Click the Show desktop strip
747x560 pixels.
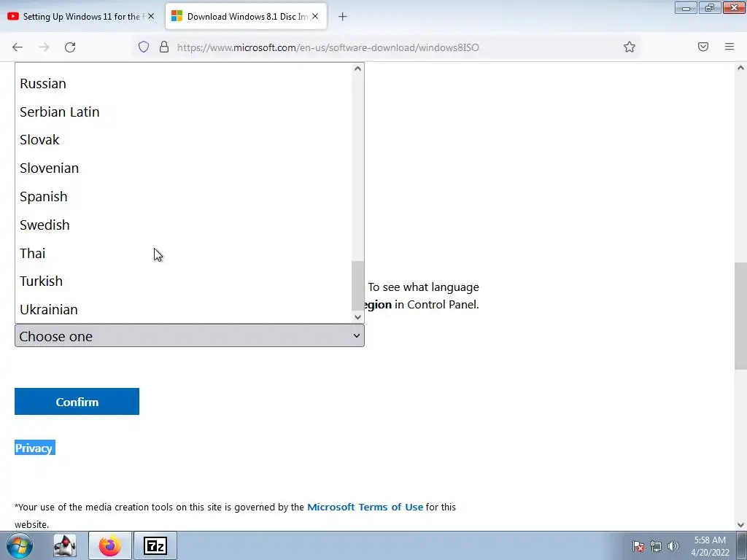742,545
